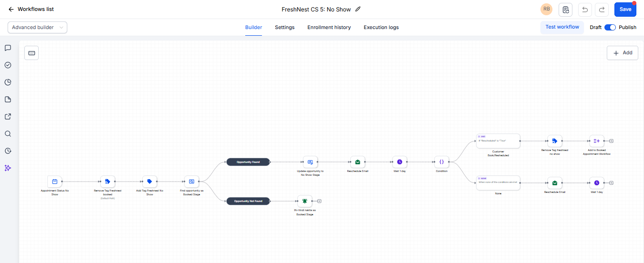This screenshot has height=263, width=644.
Task: Open the Settings tab
Action: coord(285,28)
